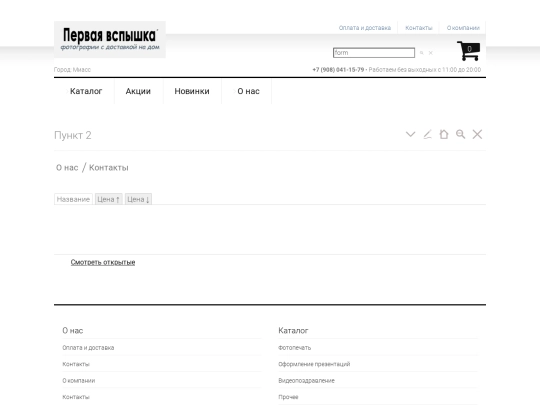
Task: Open footer О нас heading
Action: pyautogui.click(x=73, y=331)
